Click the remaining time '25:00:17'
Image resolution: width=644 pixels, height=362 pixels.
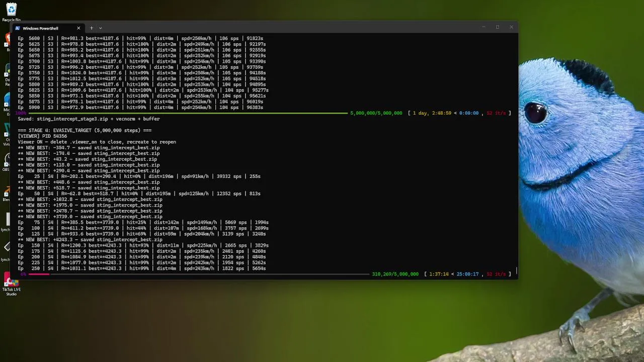pyautogui.click(x=467, y=274)
